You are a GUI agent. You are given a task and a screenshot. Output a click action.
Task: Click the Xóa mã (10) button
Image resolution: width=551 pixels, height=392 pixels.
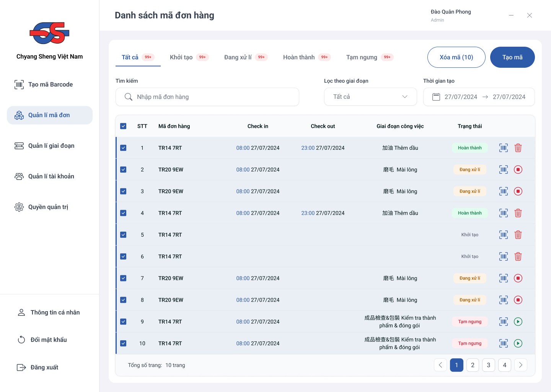pos(456,57)
